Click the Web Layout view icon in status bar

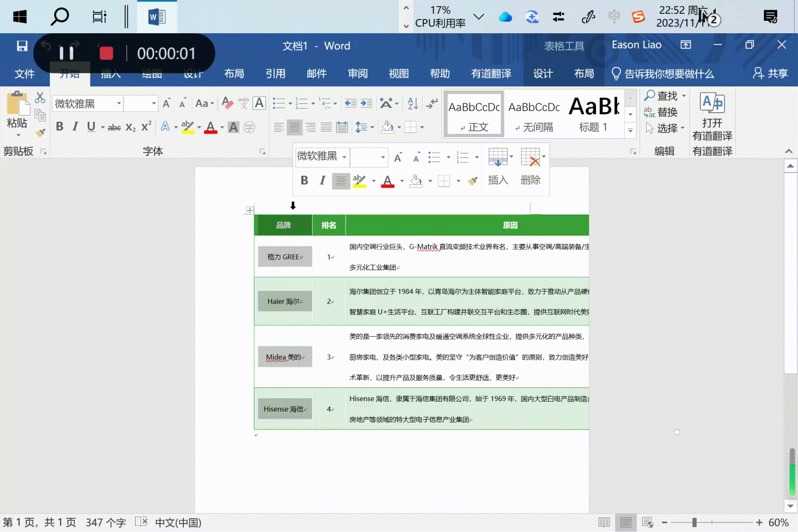(647, 522)
